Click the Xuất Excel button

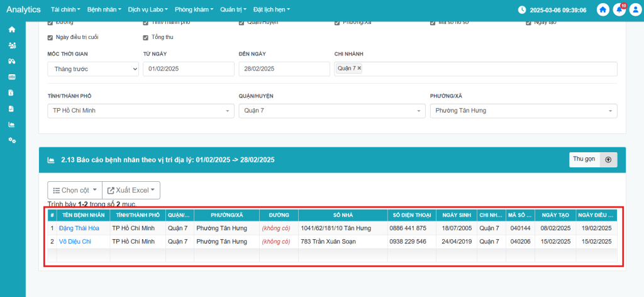[x=131, y=190]
